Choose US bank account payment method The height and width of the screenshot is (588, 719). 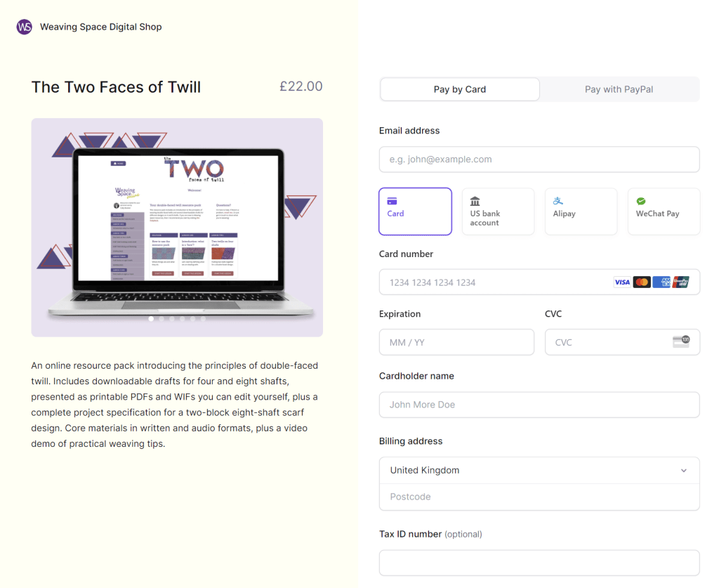[498, 211]
